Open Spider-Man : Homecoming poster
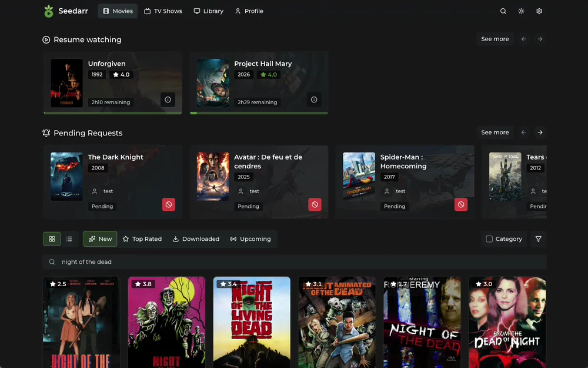This screenshot has height=368, width=588. point(359,177)
